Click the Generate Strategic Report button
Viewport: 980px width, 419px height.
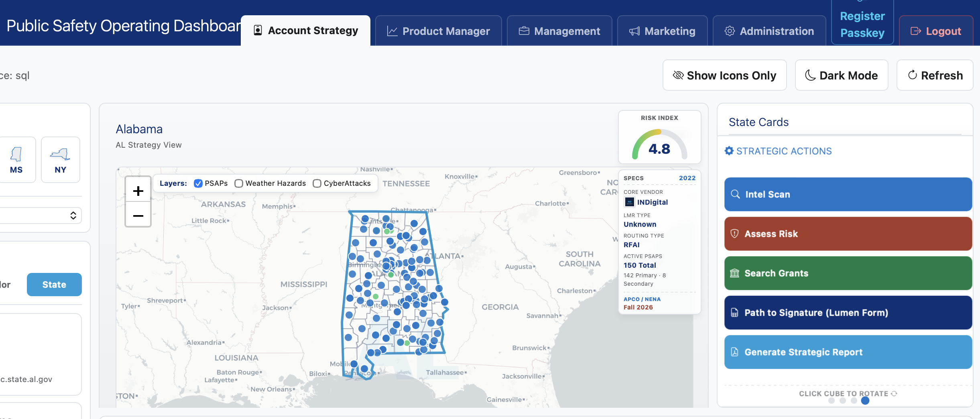pyautogui.click(x=848, y=352)
